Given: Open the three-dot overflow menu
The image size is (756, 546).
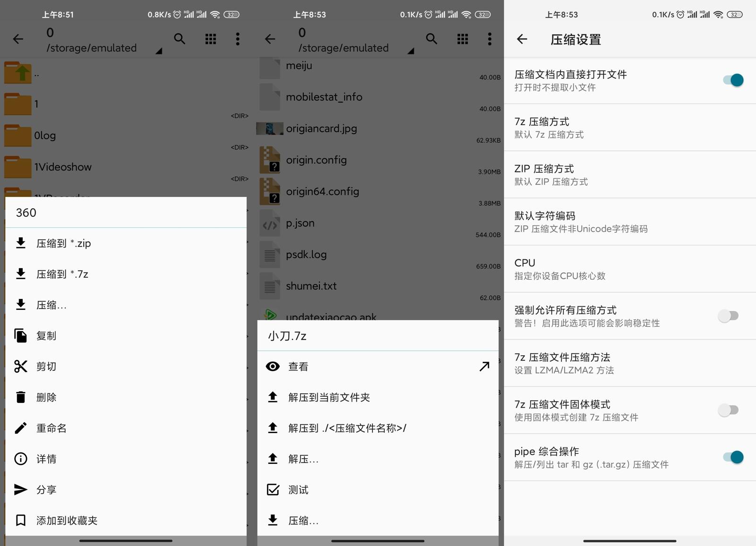Looking at the screenshot, I should (x=238, y=39).
